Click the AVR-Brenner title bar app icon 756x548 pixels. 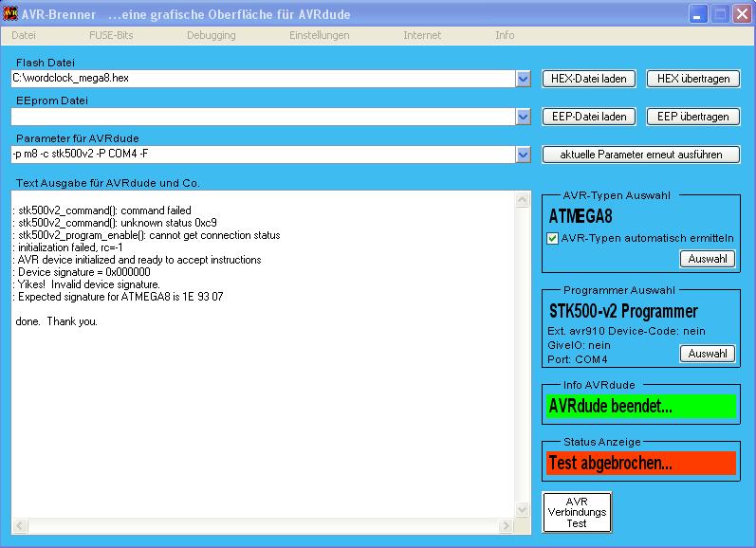click(x=10, y=13)
